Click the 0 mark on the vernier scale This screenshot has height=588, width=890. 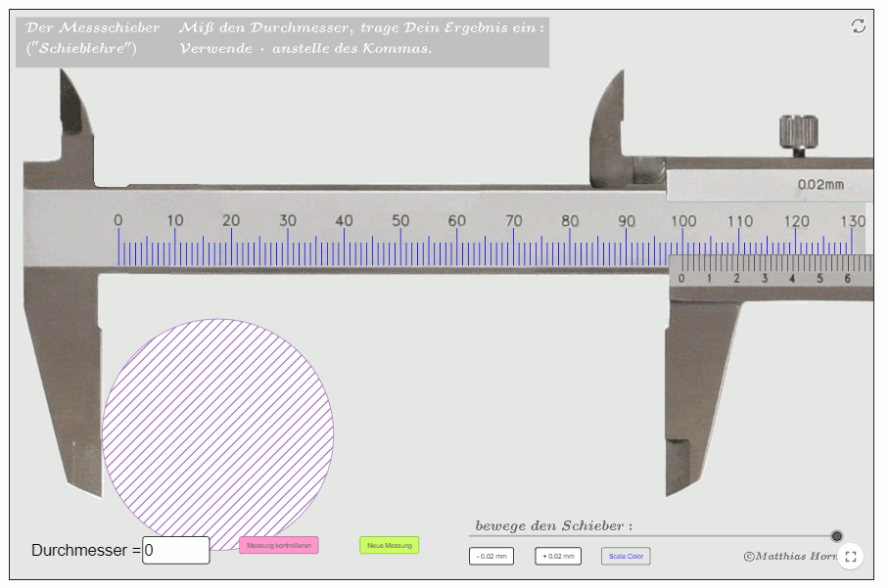click(681, 279)
